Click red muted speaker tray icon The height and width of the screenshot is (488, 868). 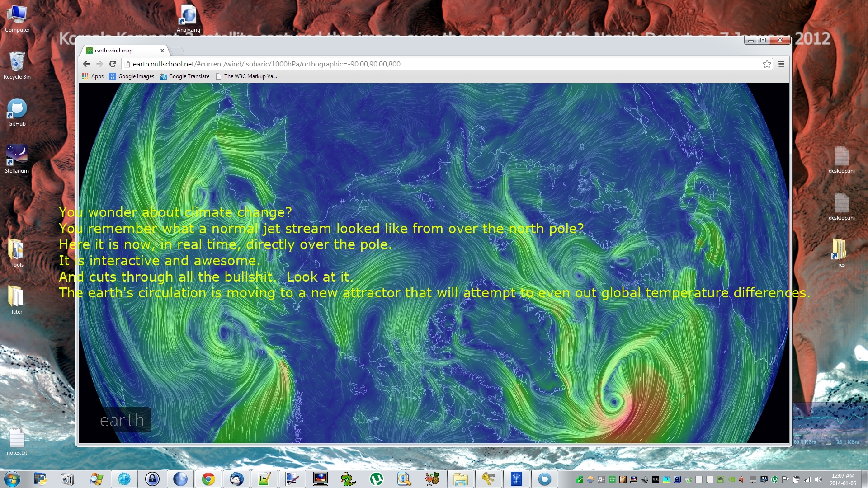click(x=742, y=479)
